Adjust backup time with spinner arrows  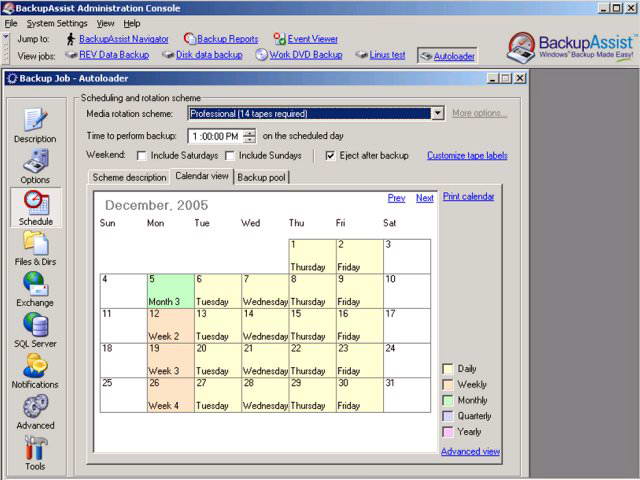249,136
